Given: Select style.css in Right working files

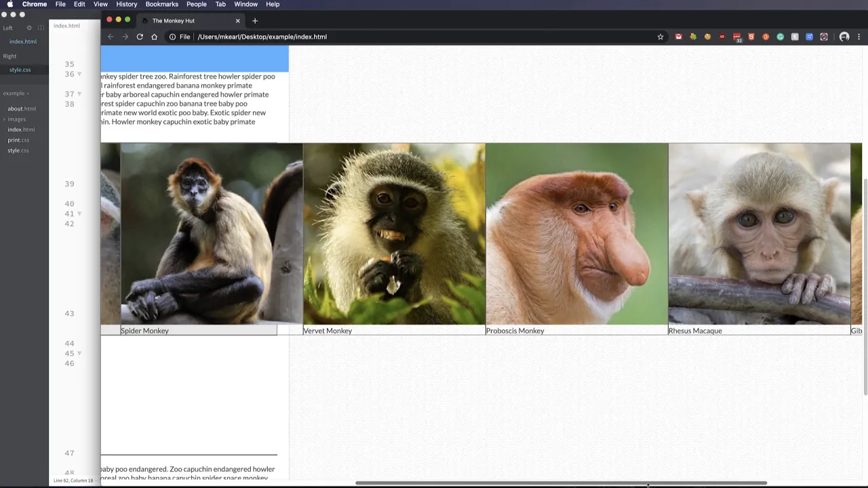Looking at the screenshot, I should tap(20, 70).
